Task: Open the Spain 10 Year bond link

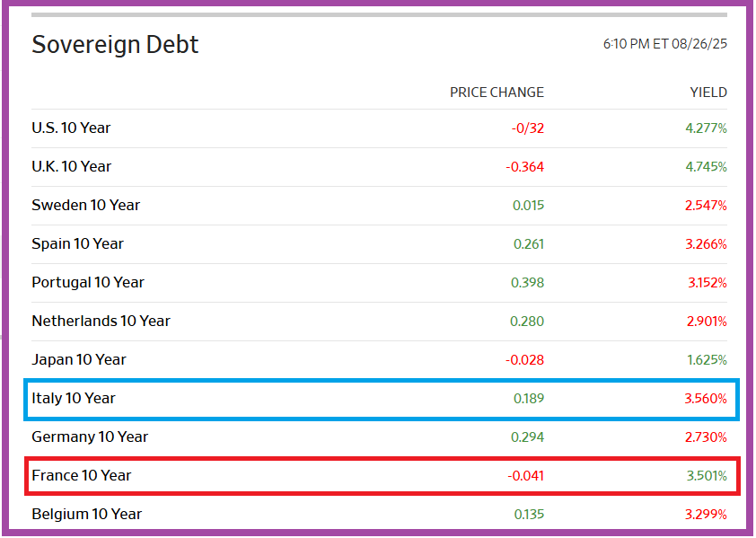Action: tap(77, 243)
